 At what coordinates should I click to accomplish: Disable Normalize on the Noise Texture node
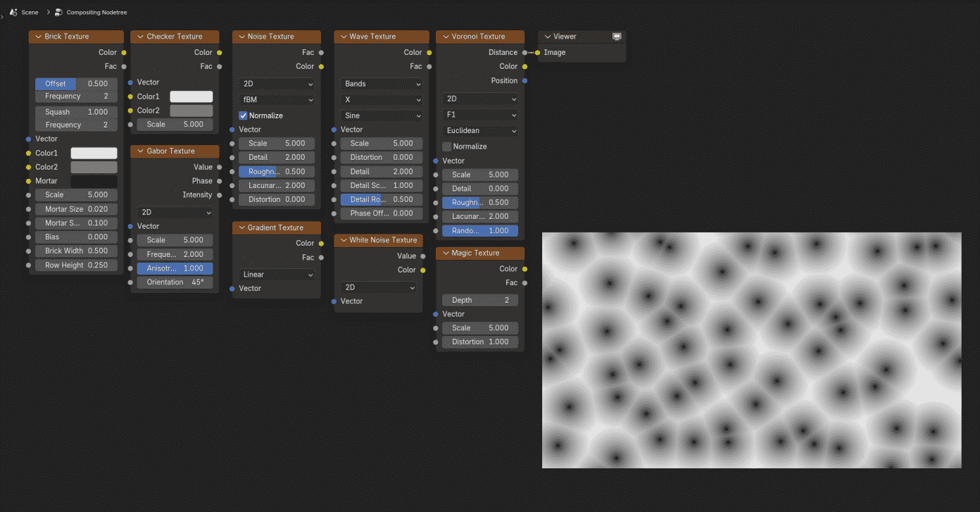tap(243, 115)
